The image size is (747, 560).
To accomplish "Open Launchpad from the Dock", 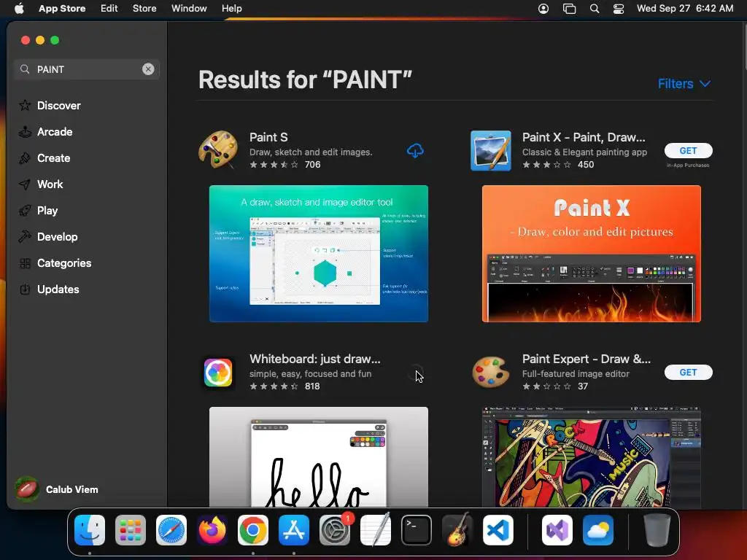I will (131, 530).
